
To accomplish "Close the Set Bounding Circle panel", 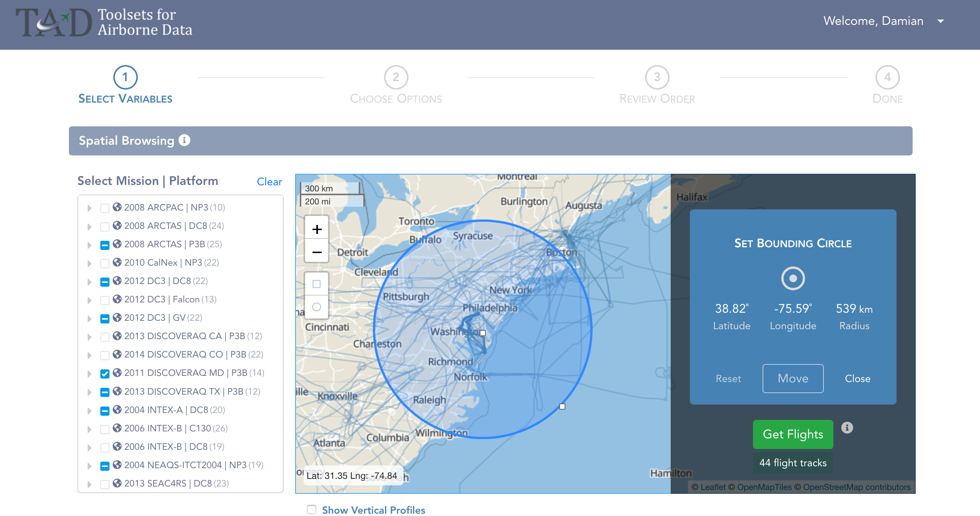I will point(857,379).
